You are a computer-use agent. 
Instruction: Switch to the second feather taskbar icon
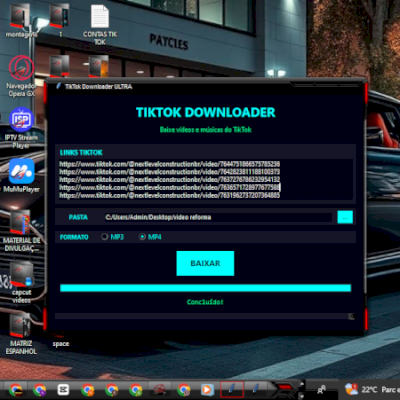click(x=256, y=389)
